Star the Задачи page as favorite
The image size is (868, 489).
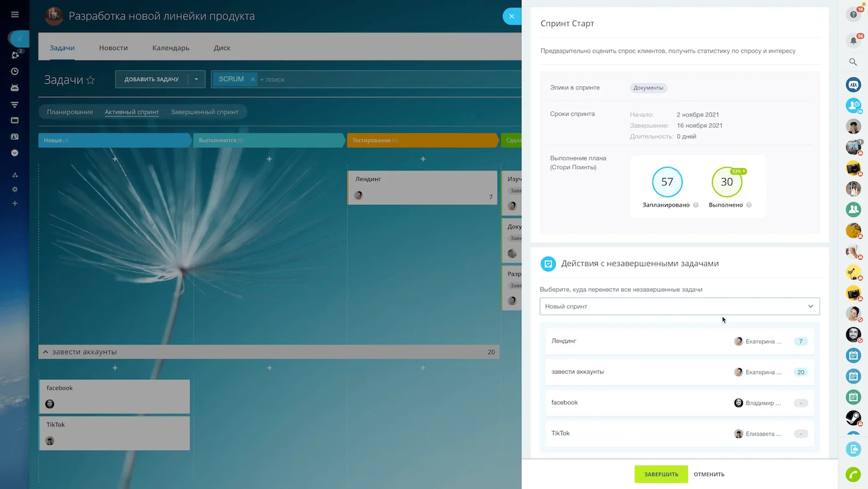coord(91,80)
